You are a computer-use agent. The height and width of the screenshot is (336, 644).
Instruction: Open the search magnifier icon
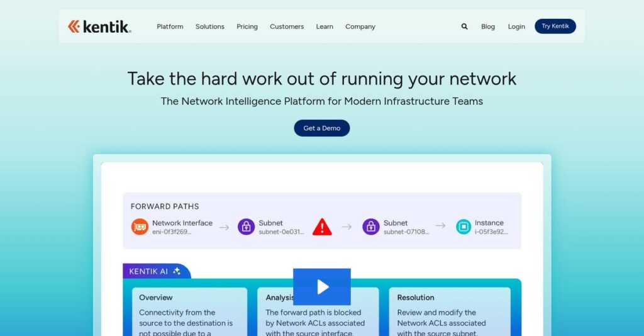click(464, 26)
